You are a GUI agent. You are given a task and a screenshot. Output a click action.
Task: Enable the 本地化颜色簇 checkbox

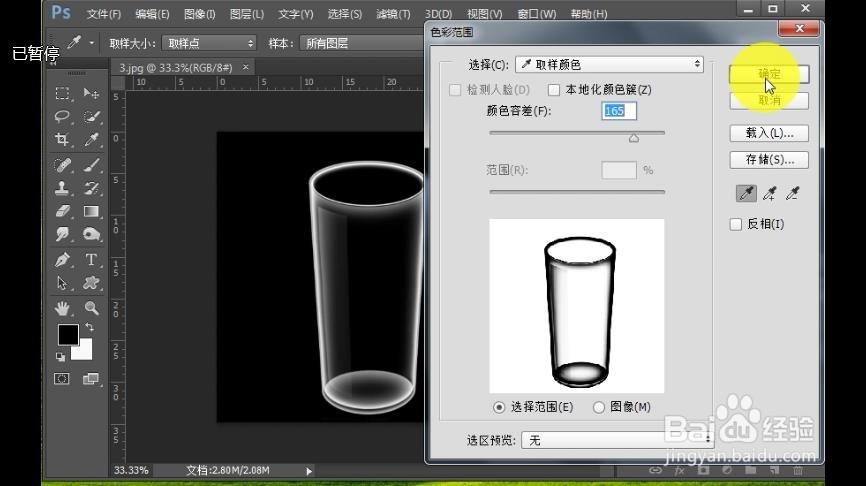pyautogui.click(x=553, y=89)
